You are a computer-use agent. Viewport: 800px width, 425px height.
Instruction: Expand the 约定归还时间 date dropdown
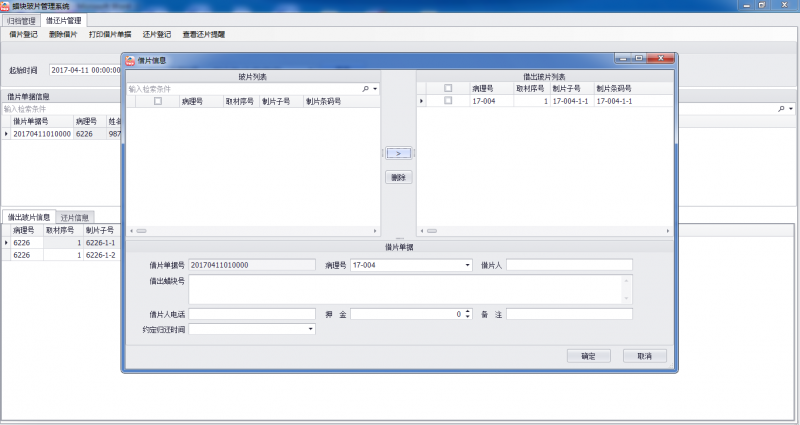[x=311, y=329]
